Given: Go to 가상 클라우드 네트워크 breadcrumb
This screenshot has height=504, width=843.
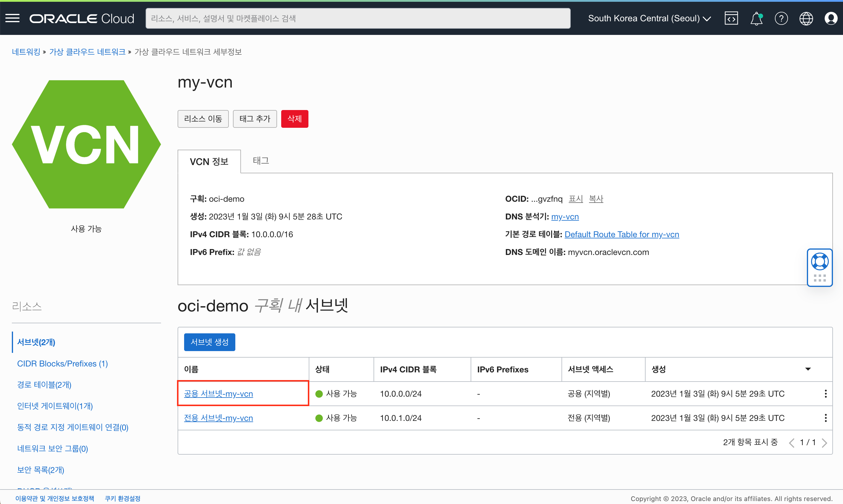Looking at the screenshot, I should pyautogui.click(x=87, y=52).
